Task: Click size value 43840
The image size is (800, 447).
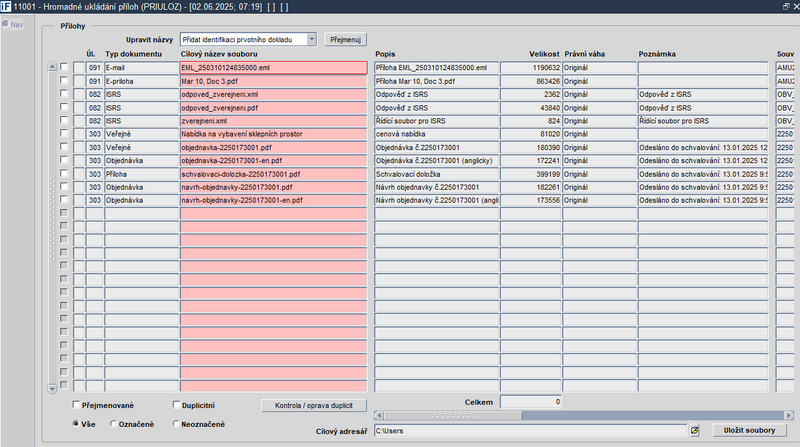Action: pos(531,108)
